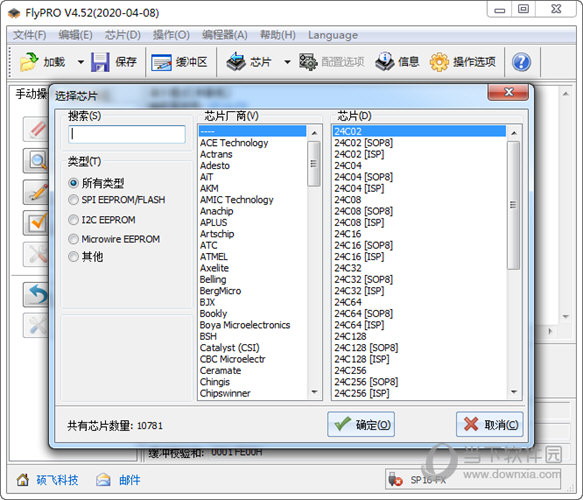Click the checkmark verify icon in sidebar
Image resolution: width=583 pixels, height=500 pixels.
(x=36, y=223)
